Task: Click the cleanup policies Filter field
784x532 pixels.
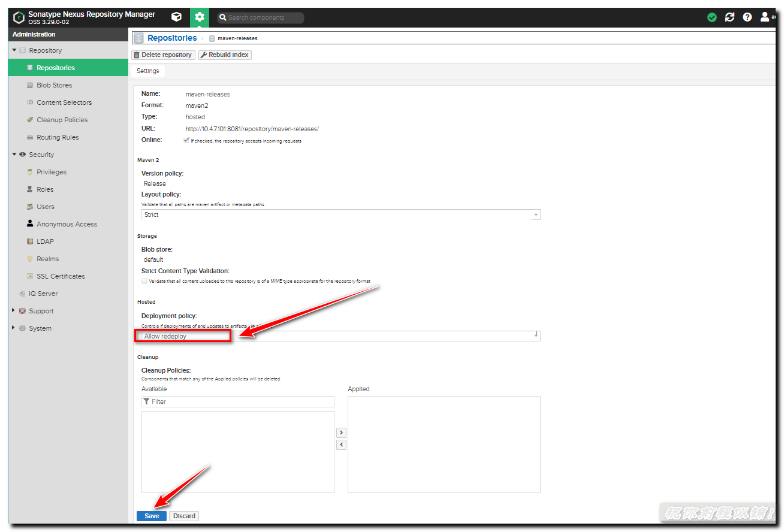Action: [238, 401]
